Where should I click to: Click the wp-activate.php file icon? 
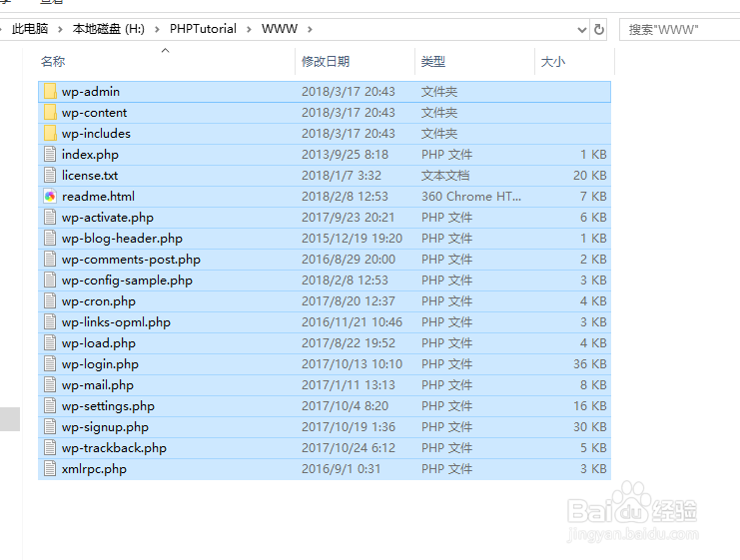tap(50, 217)
